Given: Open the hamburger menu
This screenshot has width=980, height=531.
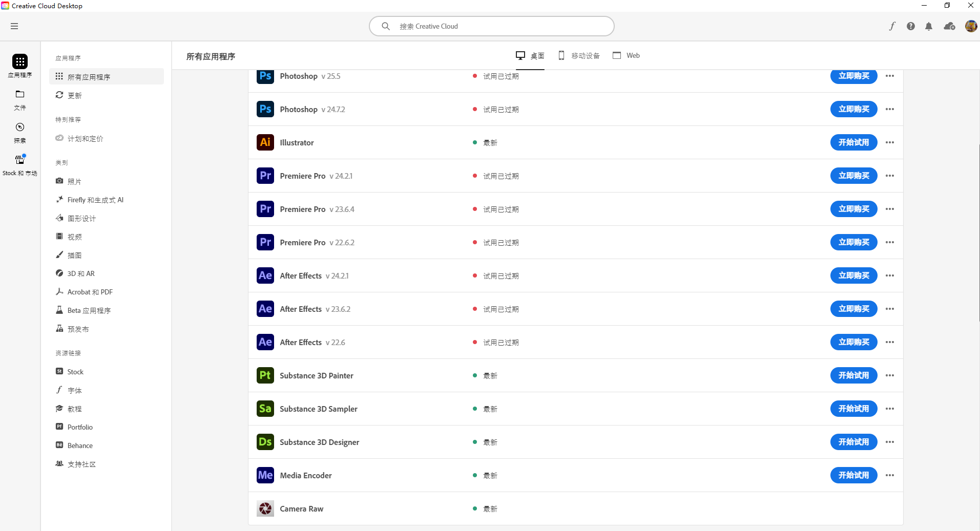Looking at the screenshot, I should (x=14, y=26).
